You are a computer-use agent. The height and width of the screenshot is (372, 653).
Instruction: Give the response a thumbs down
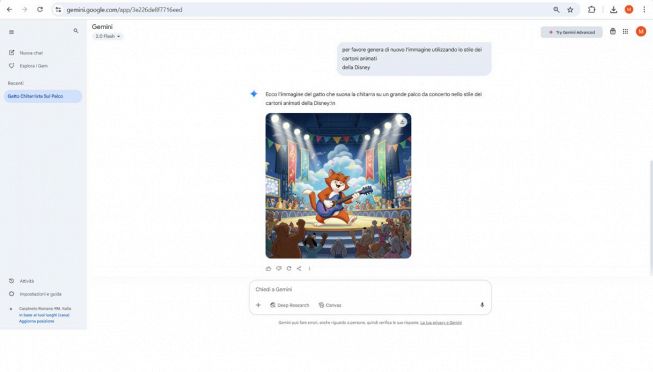(x=279, y=269)
